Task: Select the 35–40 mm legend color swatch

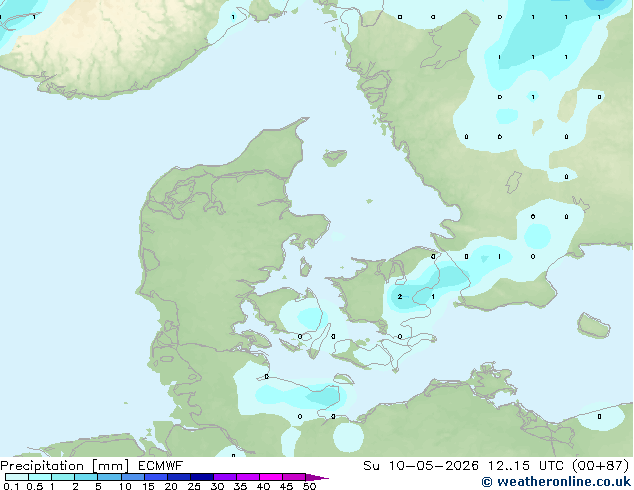Action: point(247,477)
